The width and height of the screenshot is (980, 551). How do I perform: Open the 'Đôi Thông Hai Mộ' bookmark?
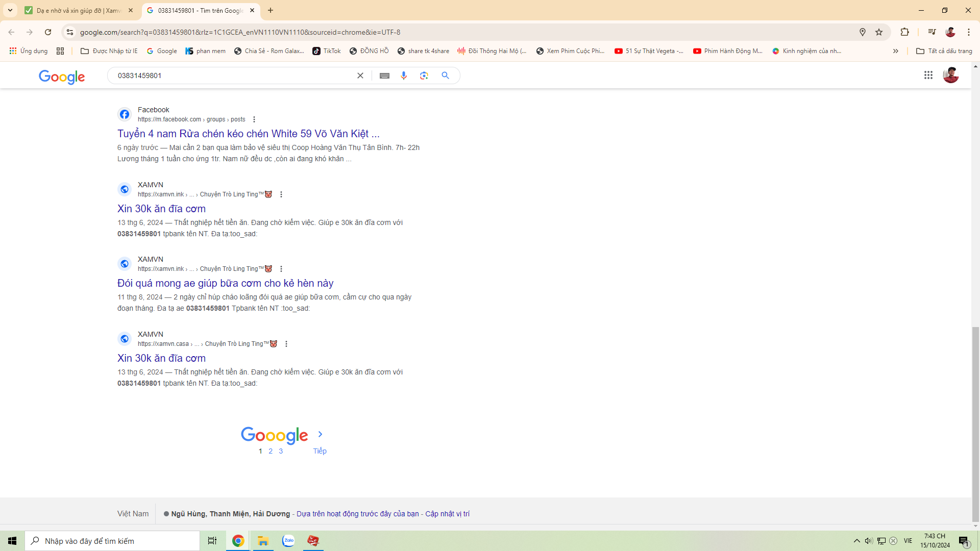click(x=492, y=51)
